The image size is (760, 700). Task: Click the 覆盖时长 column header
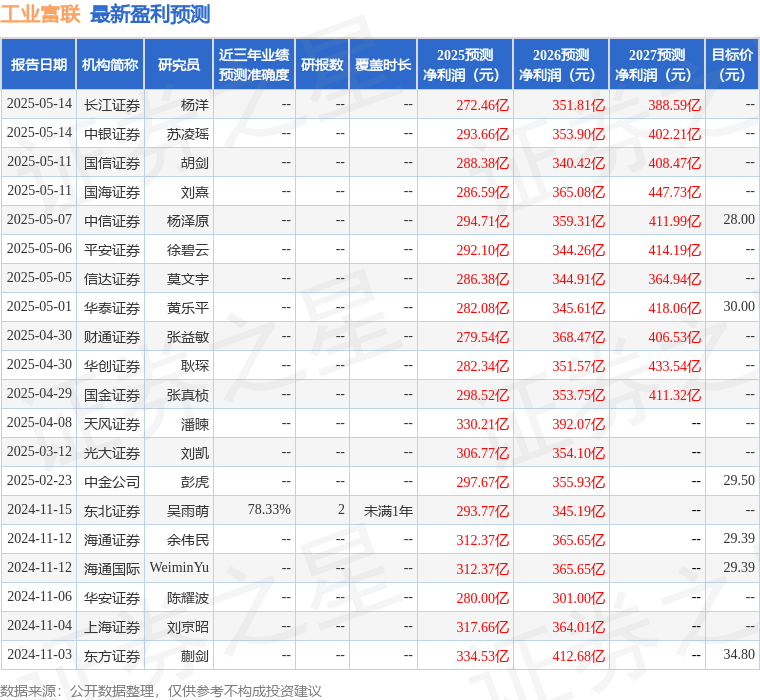(383, 65)
